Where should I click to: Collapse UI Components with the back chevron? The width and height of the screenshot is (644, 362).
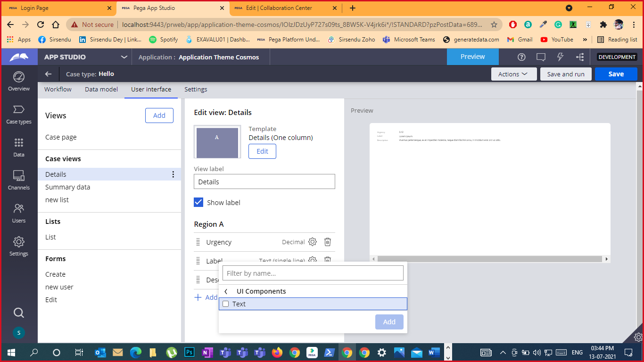(226, 291)
